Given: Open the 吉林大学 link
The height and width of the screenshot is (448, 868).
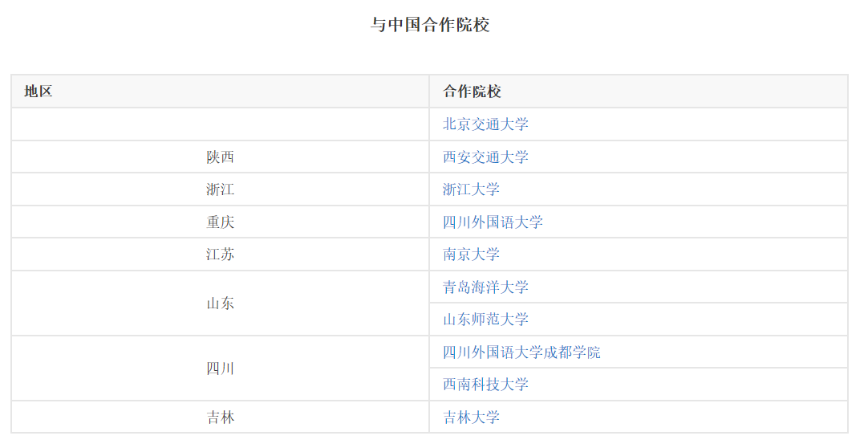Looking at the screenshot, I should (471, 417).
